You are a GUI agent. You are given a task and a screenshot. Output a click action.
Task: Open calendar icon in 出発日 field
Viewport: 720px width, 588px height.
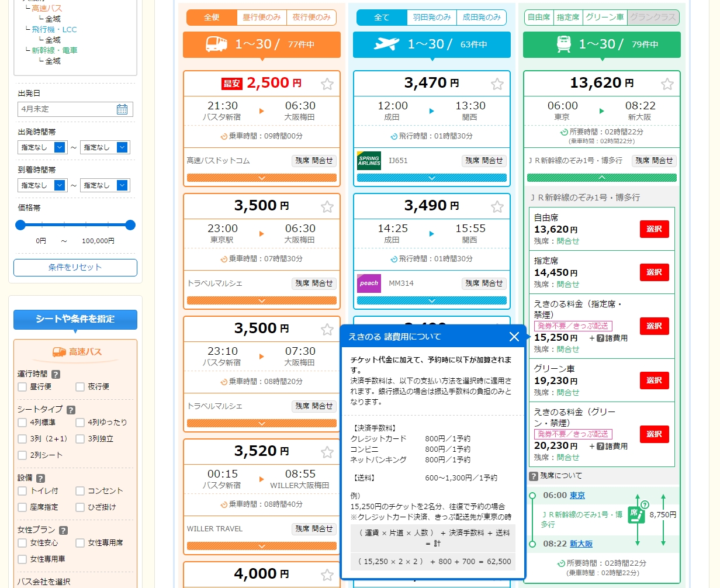(x=122, y=109)
